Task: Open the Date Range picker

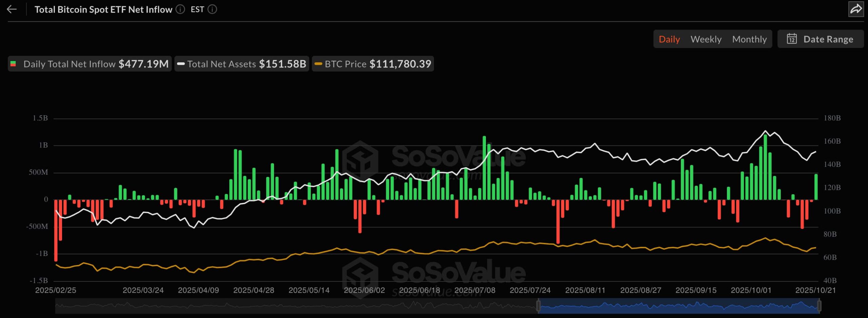Action: click(x=820, y=39)
